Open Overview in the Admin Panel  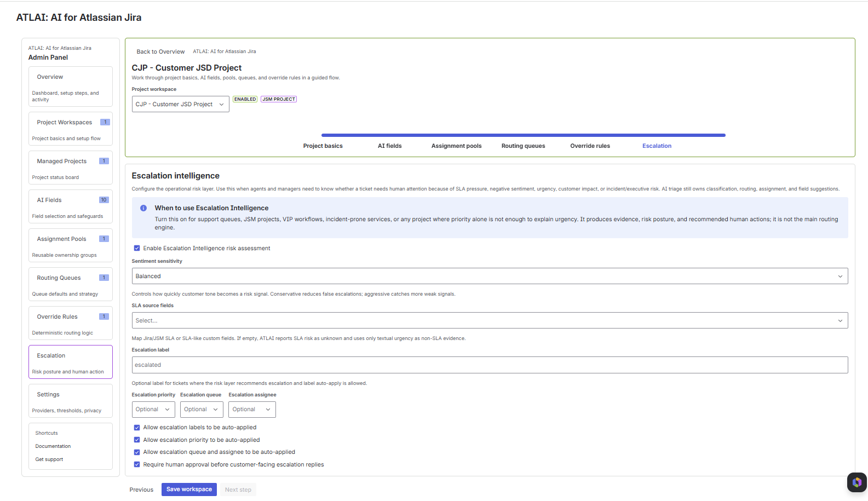tap(71, 87)
